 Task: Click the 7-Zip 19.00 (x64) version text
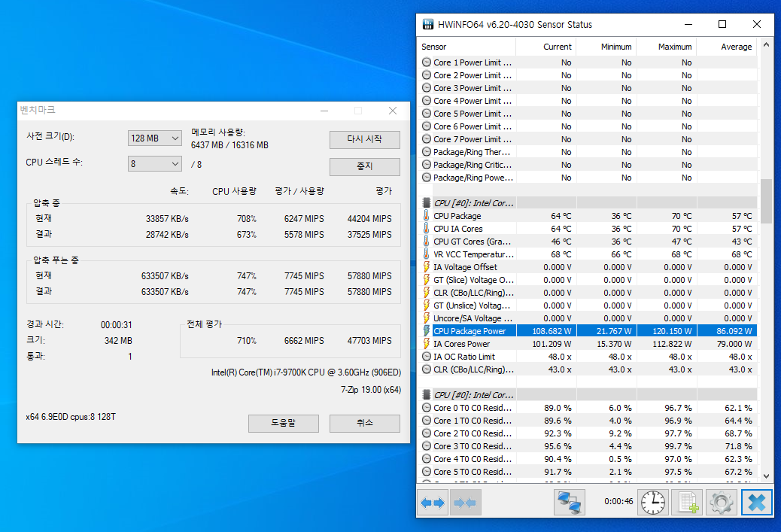371,390
